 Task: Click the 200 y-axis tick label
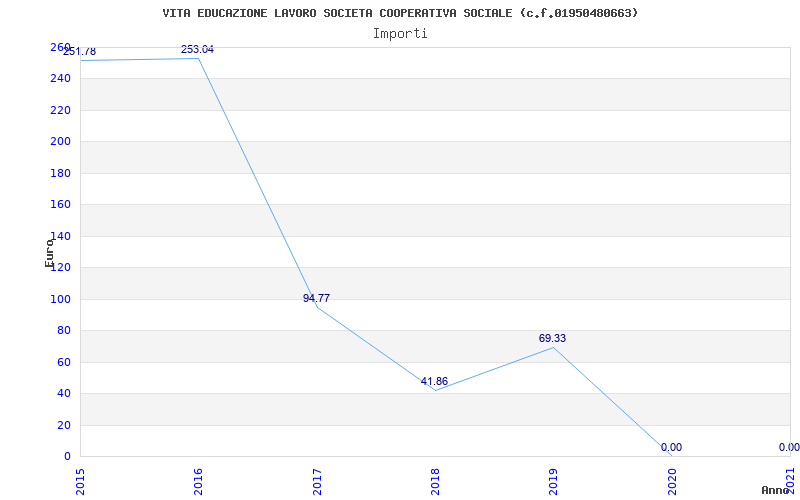60,142
